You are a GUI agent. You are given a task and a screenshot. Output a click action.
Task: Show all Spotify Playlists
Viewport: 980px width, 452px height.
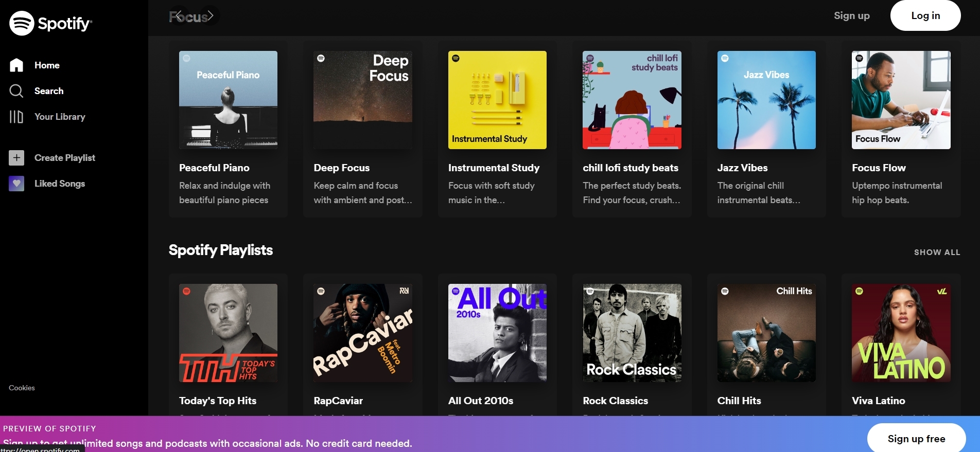(937, 252)
